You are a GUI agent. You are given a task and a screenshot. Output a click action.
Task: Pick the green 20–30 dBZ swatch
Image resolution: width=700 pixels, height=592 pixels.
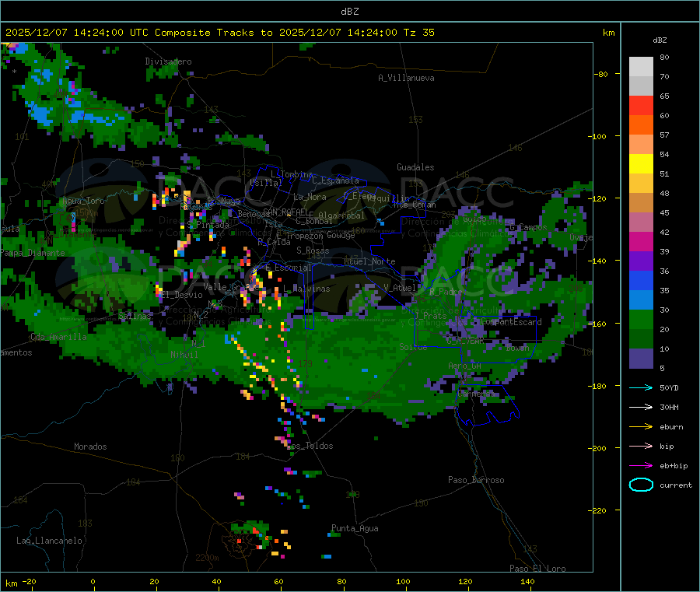coord(641,320)
